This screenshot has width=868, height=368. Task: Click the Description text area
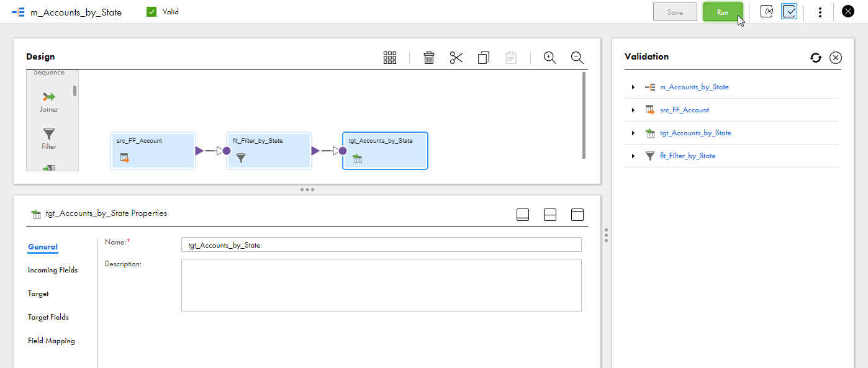[381, 285]
